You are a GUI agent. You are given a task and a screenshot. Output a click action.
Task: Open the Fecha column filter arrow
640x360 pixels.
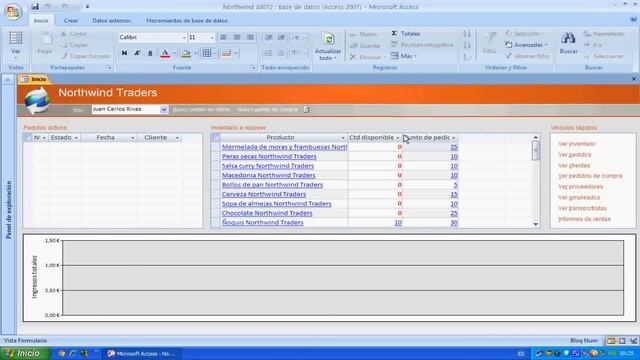click(132, 138)
